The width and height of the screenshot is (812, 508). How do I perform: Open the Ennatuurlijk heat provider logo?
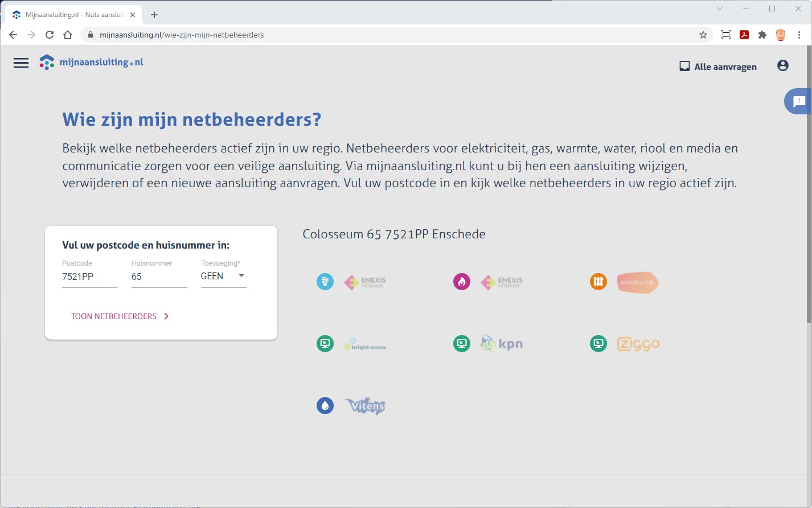[638, 282]
